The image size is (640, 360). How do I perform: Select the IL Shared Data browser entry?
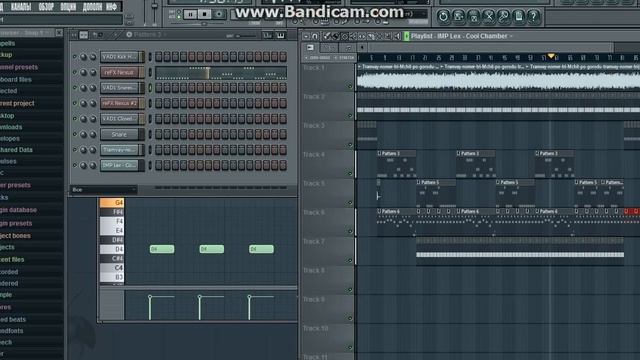[16, 150]
